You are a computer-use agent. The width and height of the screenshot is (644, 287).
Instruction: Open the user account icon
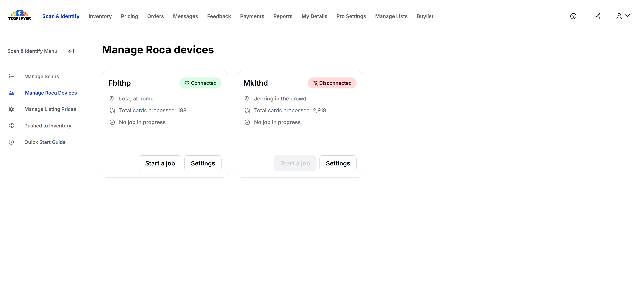[619, 16]
